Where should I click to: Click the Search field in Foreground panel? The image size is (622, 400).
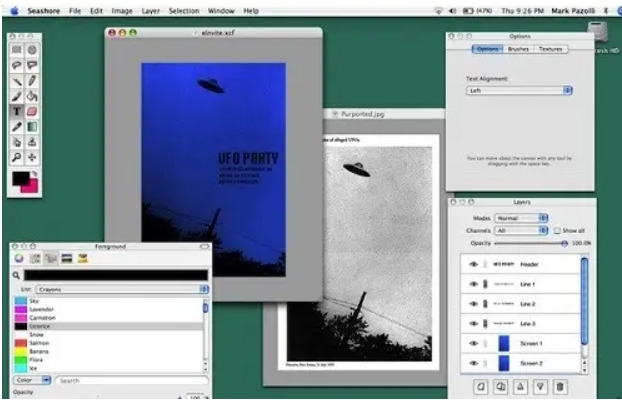click(x=132, y=380)
